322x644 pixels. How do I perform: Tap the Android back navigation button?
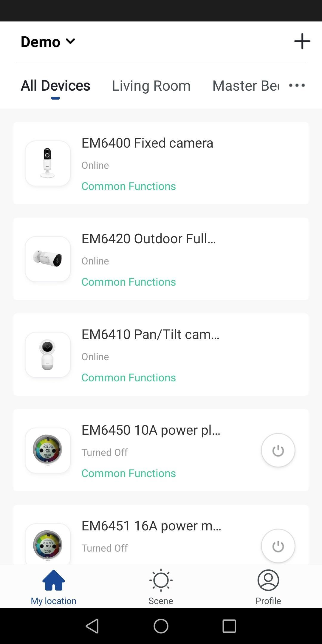[x=92, y=626]
